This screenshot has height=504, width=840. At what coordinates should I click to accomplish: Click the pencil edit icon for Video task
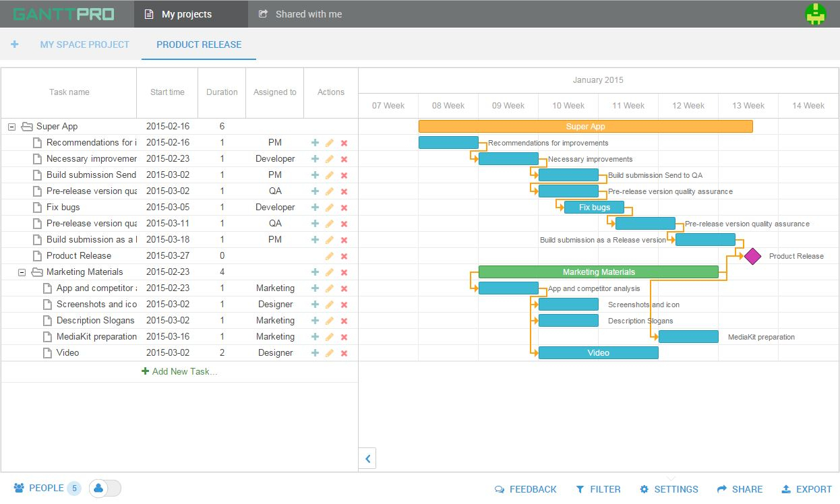pyautogui.click(x=330, y=353)
